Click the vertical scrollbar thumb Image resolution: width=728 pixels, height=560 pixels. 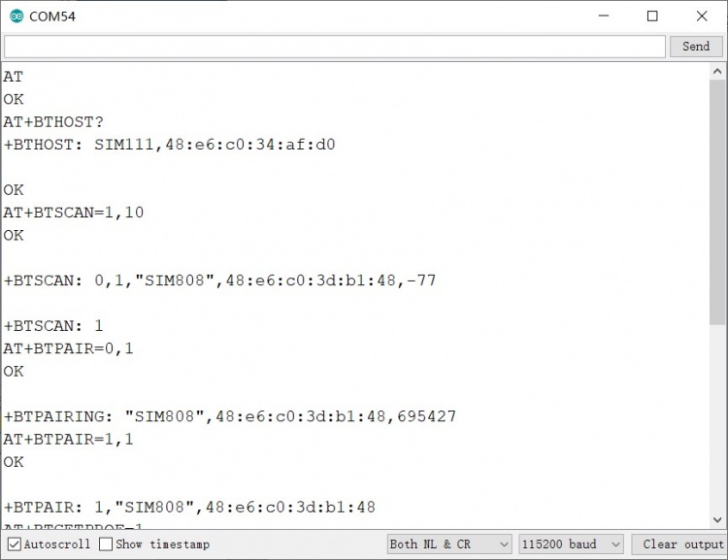[717, 202]
